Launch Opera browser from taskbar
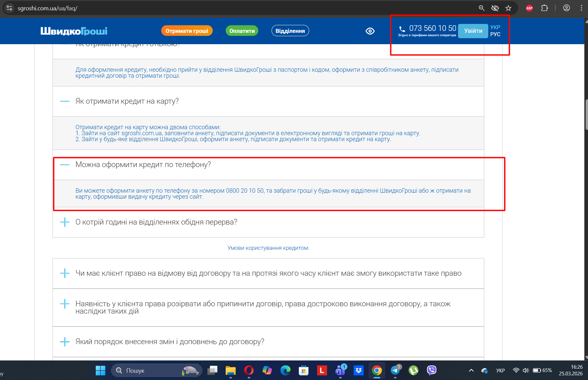This screenshot has width=588, height=380. (249, 370)
